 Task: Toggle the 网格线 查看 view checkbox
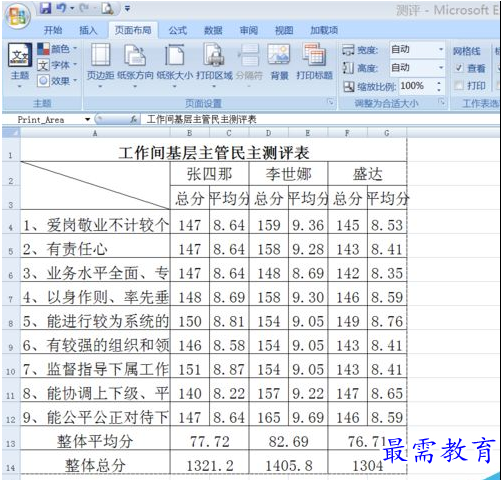(x=459, y=68)
